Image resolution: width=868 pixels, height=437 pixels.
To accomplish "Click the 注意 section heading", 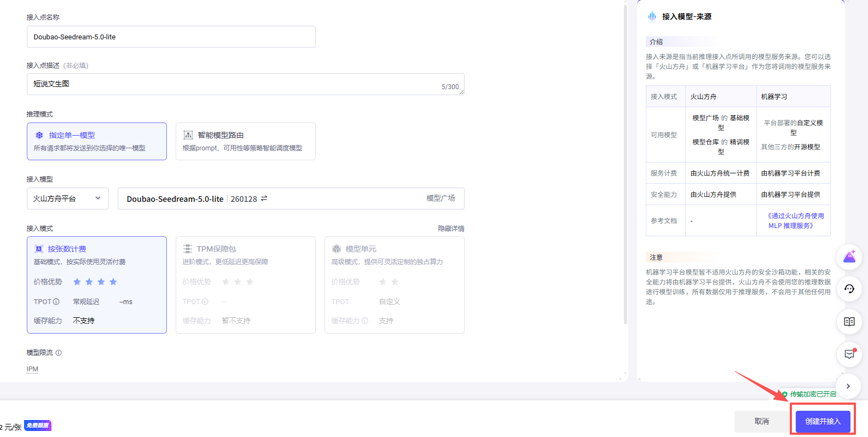I will pos(656,257).
